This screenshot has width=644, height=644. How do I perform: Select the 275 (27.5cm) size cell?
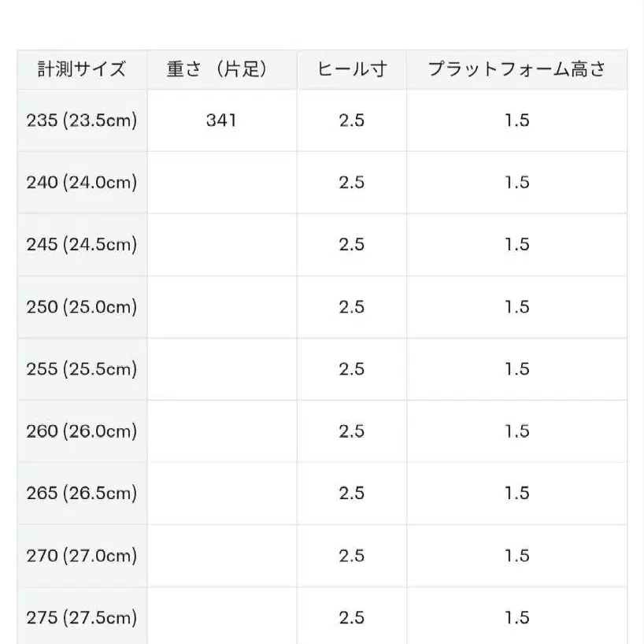click(x=82, y=618)
